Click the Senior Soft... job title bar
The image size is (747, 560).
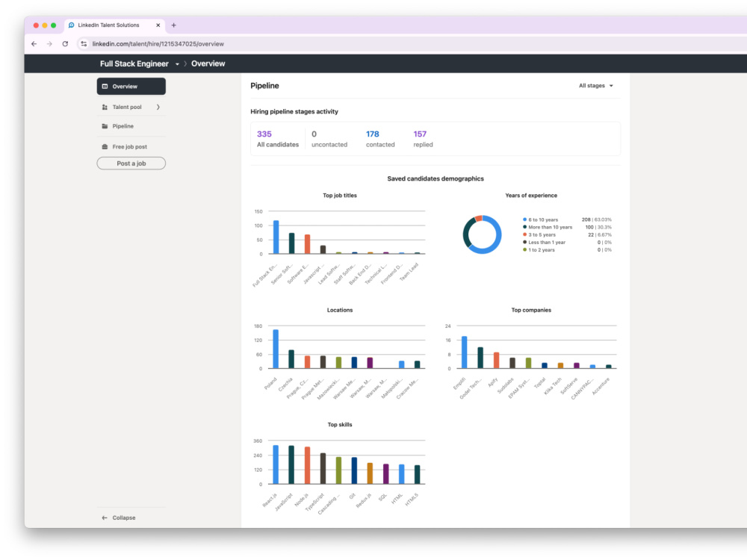[291, 243]
